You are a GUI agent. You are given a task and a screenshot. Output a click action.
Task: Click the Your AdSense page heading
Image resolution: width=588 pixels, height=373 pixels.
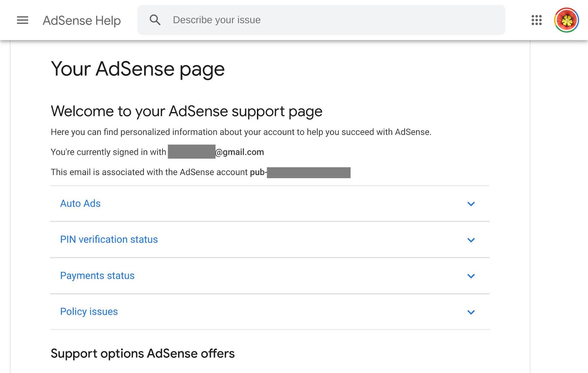coord(138,69)
